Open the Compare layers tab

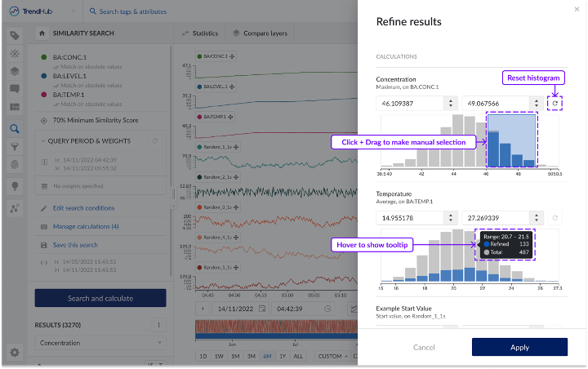click(260, 33)
